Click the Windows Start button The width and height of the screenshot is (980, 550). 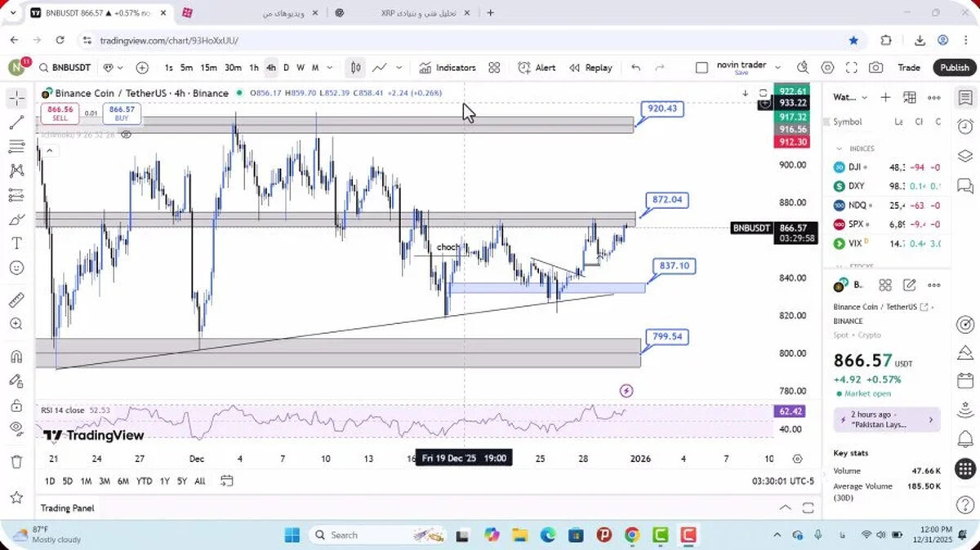[292, 535]
